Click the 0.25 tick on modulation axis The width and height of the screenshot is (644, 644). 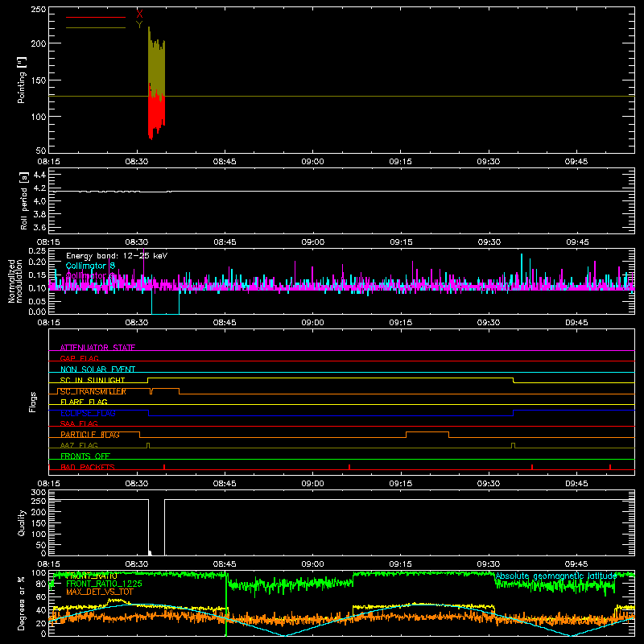click(x=37, y=250)
